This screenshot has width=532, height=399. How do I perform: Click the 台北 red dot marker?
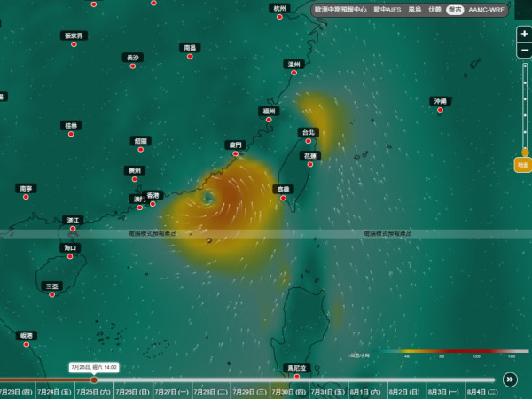coord(308,141)
